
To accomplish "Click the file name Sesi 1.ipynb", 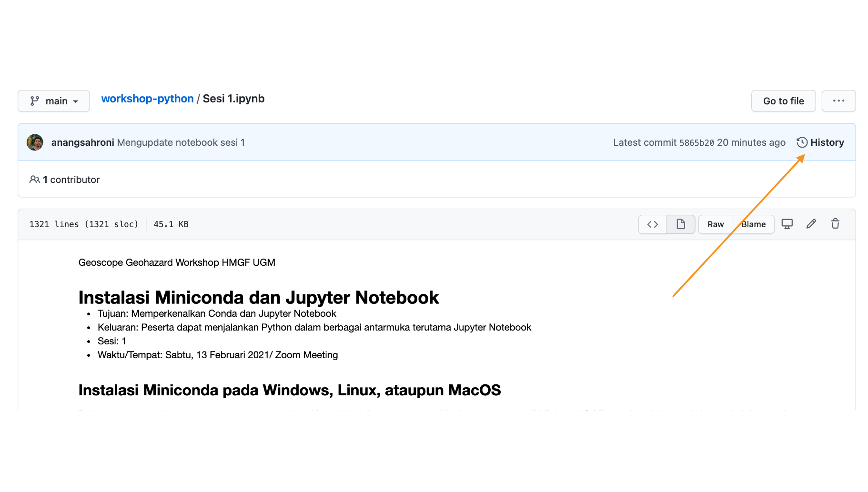I will pyautogui.click(x=233, y=99).
